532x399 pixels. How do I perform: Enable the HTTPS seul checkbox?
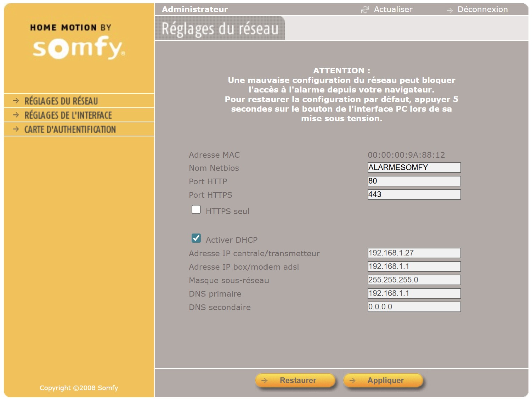click(x=196, y=210)
